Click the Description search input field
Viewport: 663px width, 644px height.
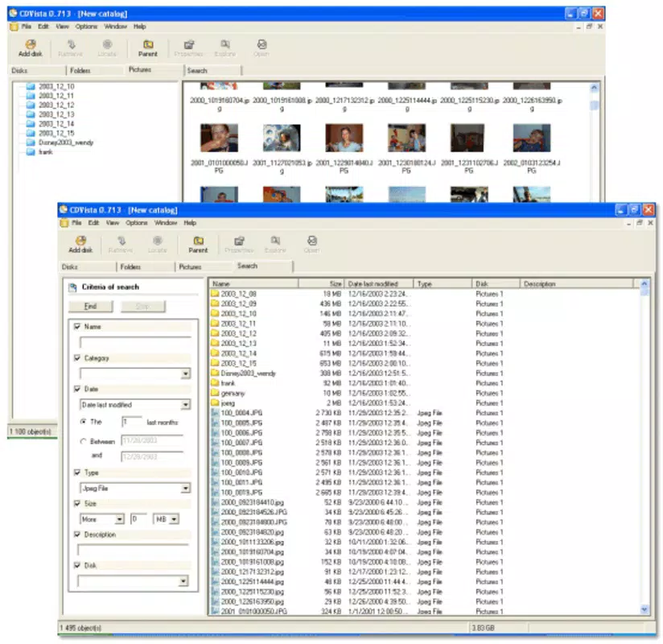[x=133, y=550]
